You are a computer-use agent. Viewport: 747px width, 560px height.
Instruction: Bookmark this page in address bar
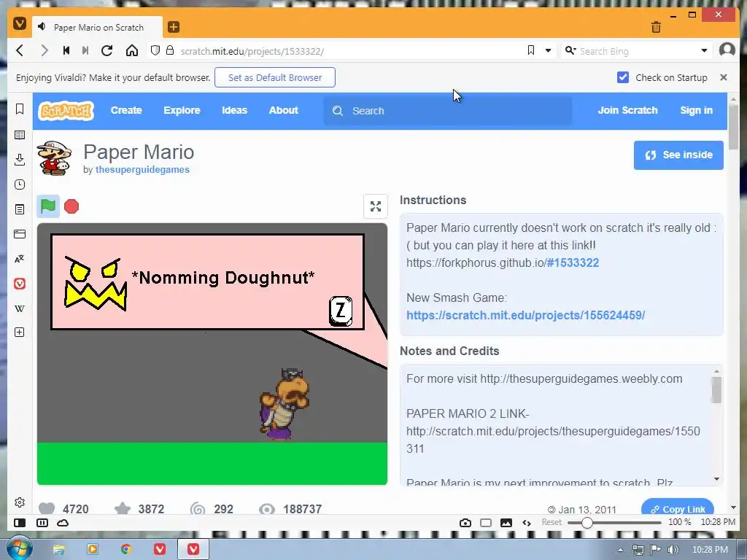click(x=531, y=50)
